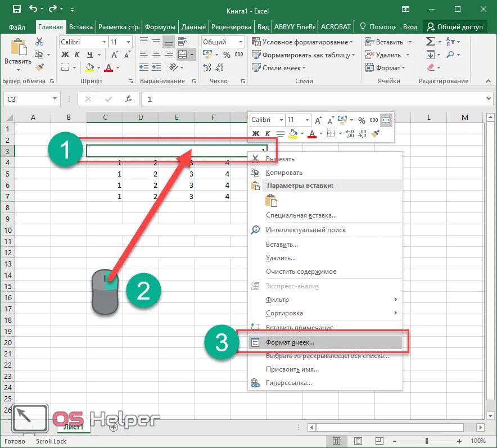The width and height of the screenshot is (497, 448).
Task: Switch to the Формулы ribbon tab
Action: coord(160,27)
